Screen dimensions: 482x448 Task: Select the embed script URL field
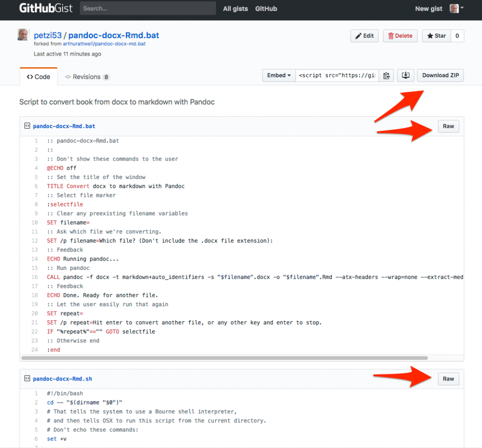point(337,75)
